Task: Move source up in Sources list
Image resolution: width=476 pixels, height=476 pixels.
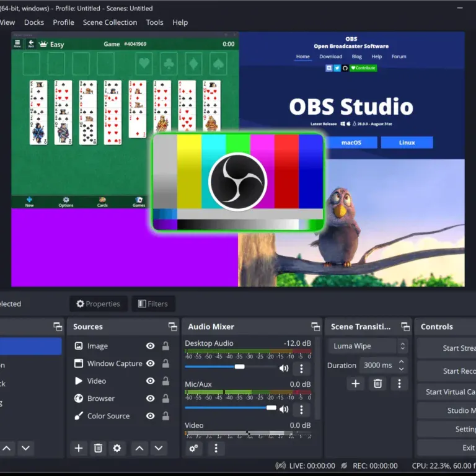Action: click(x=139, y=448)
